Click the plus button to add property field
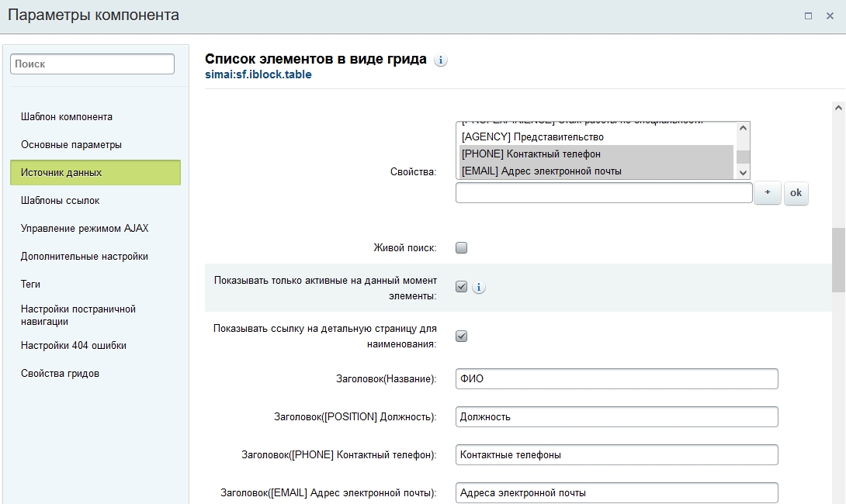The height and width of the screenshot is (504, 846). 768,193
